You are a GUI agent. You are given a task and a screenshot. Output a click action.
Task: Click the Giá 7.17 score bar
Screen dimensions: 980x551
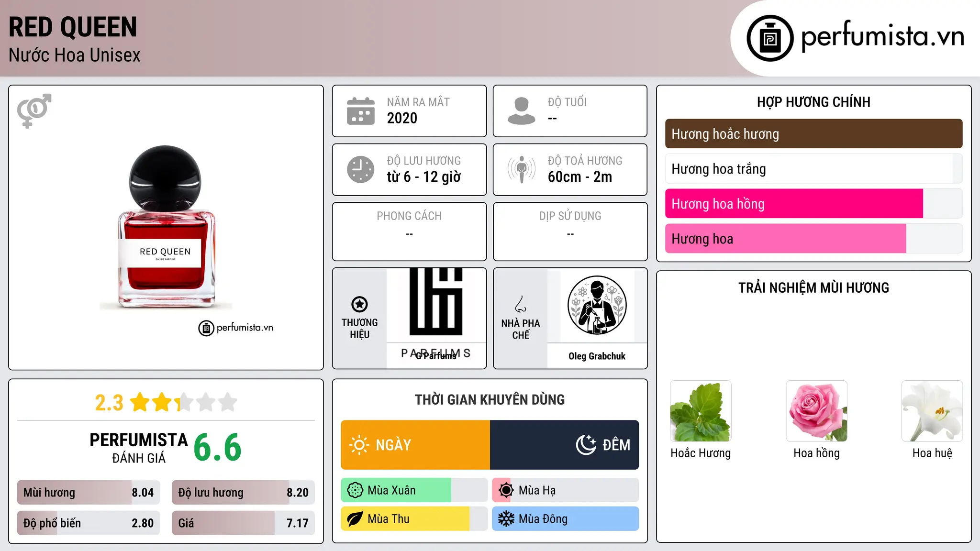(243, 523)
